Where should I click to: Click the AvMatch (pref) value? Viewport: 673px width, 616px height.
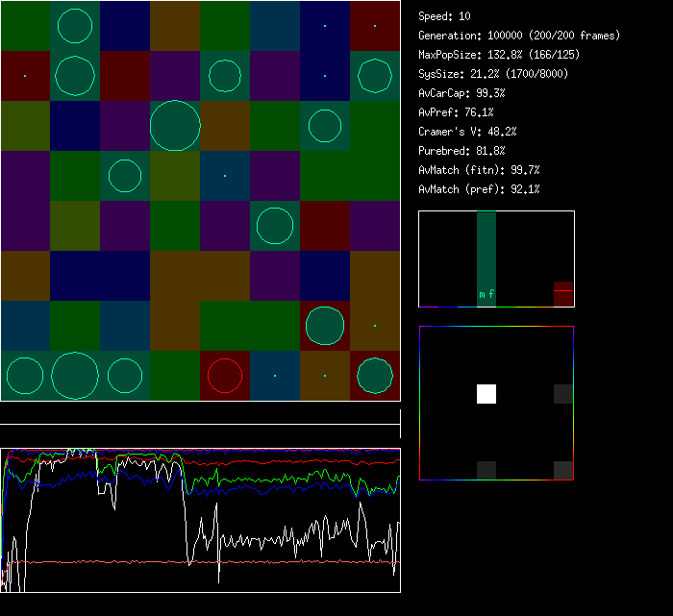[x=479, y=189]
